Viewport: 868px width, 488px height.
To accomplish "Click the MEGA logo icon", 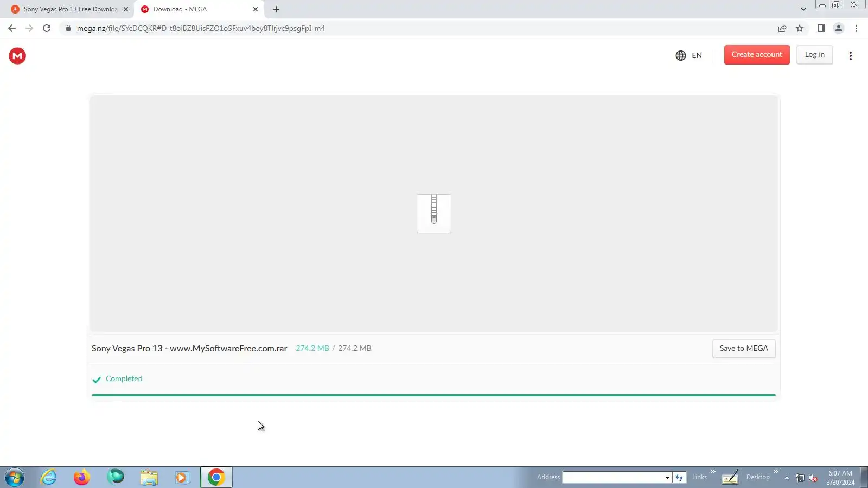I will (17, 55).
